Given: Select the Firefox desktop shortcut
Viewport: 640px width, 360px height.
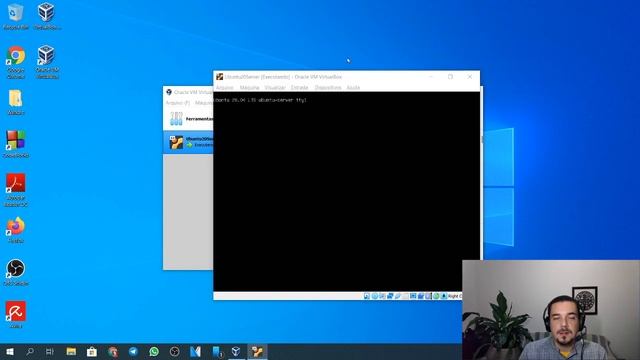Looking at the screenshot, I should click(x=16, y=230).
